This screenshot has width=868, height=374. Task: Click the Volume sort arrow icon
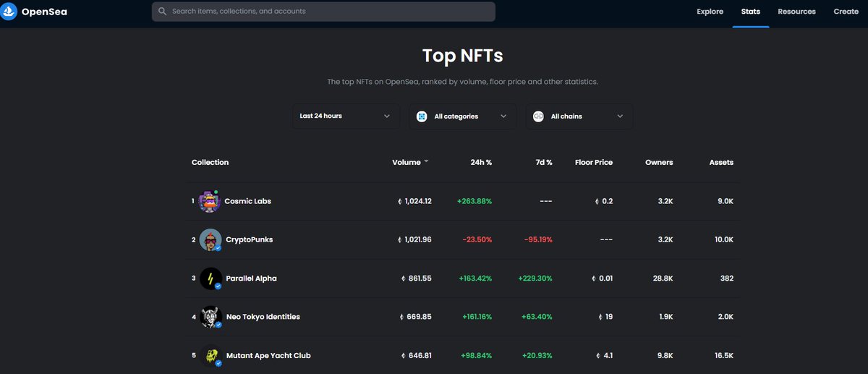coord(426,161)
